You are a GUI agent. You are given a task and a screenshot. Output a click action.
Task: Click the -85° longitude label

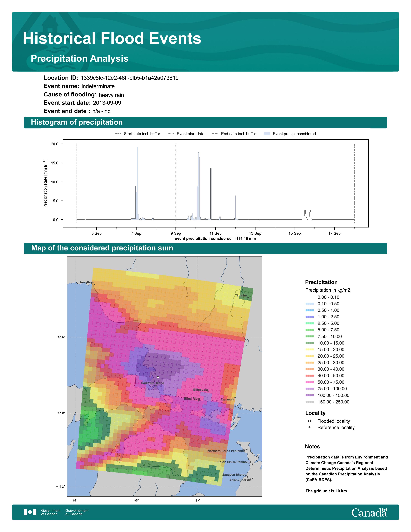click(x=136, y=501)
